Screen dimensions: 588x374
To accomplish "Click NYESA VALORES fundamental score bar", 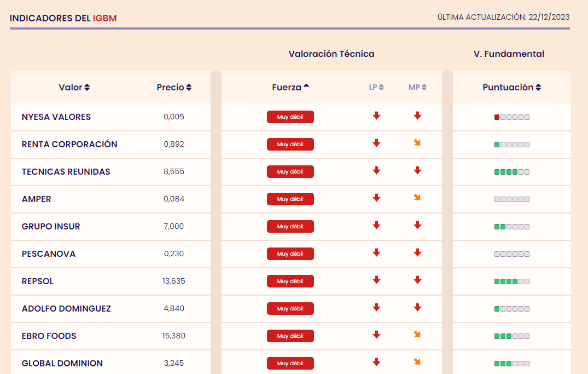I will 512,117.
